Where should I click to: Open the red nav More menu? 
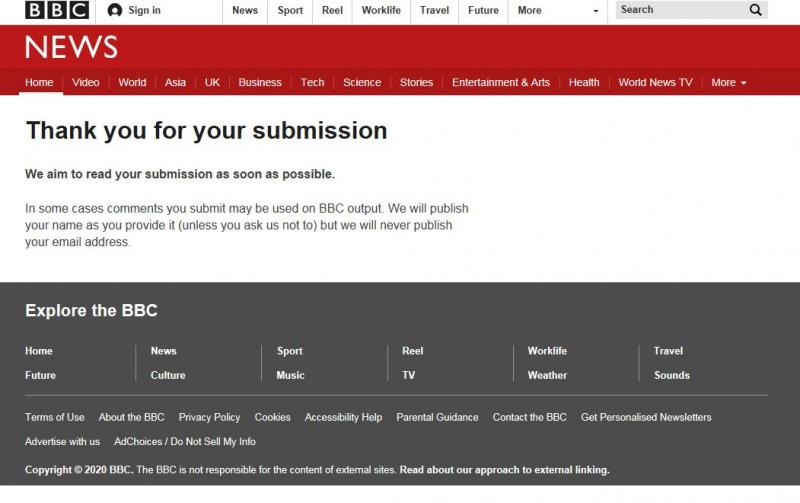coord(728,82)
